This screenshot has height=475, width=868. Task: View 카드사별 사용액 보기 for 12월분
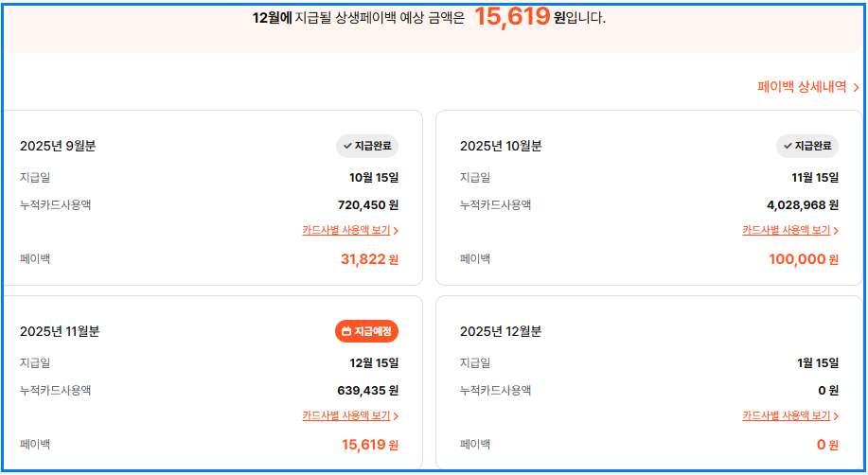click(790, 415)
